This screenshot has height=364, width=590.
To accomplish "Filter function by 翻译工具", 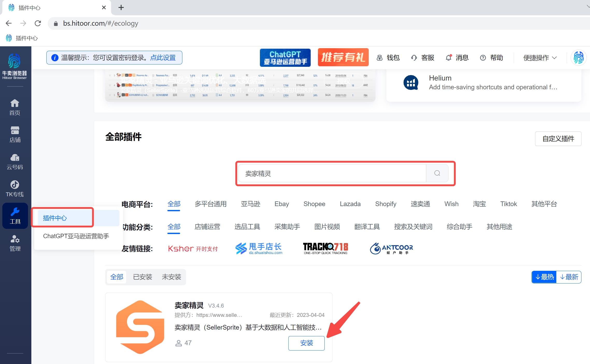I will tap(367, 227).
